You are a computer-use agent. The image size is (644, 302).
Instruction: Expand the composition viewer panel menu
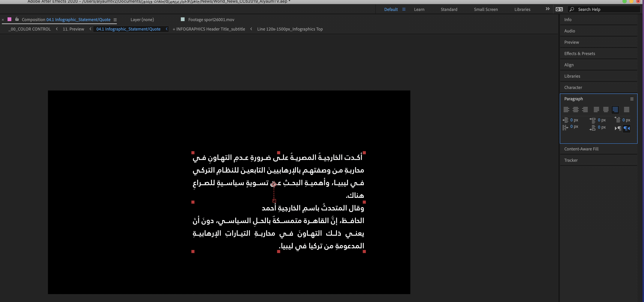[x=115, y=19]
